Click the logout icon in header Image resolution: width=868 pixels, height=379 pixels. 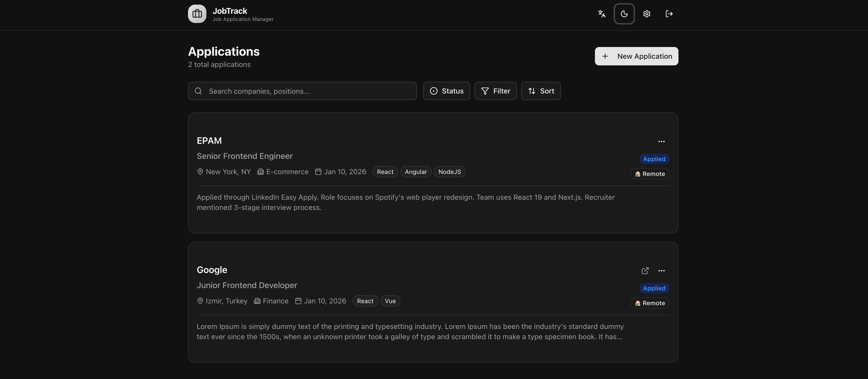[x=669, y=14]
